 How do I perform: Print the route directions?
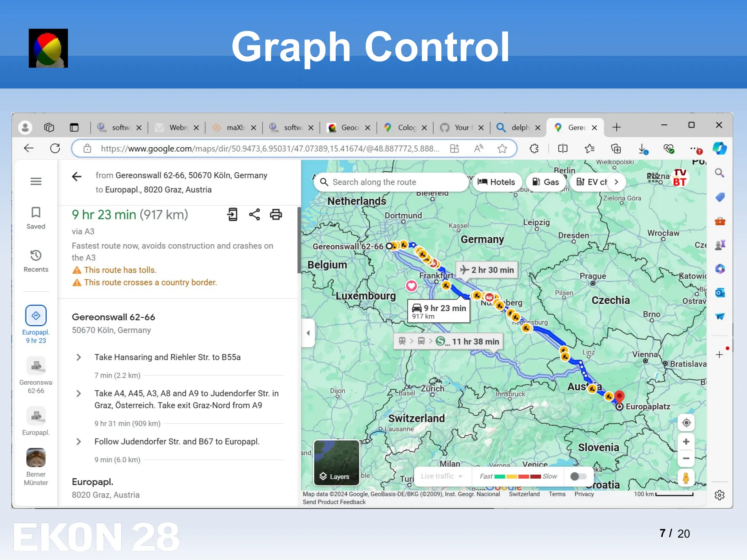(276, 214)
